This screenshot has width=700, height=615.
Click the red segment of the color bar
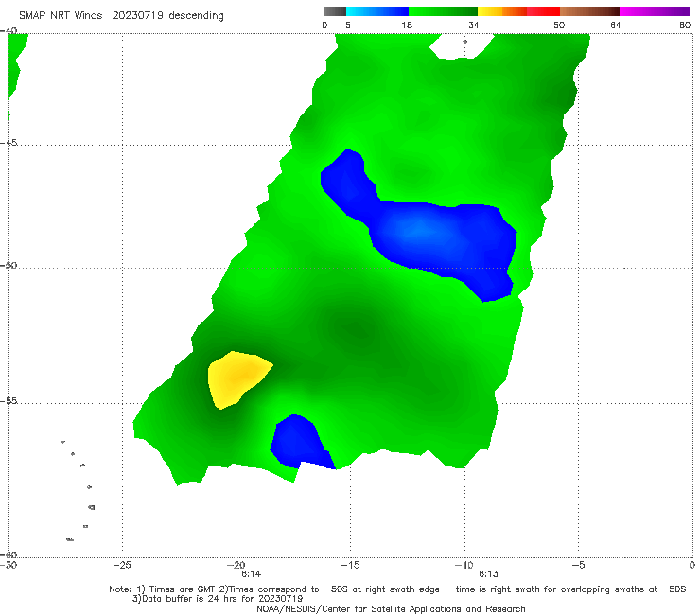[543, 11]
